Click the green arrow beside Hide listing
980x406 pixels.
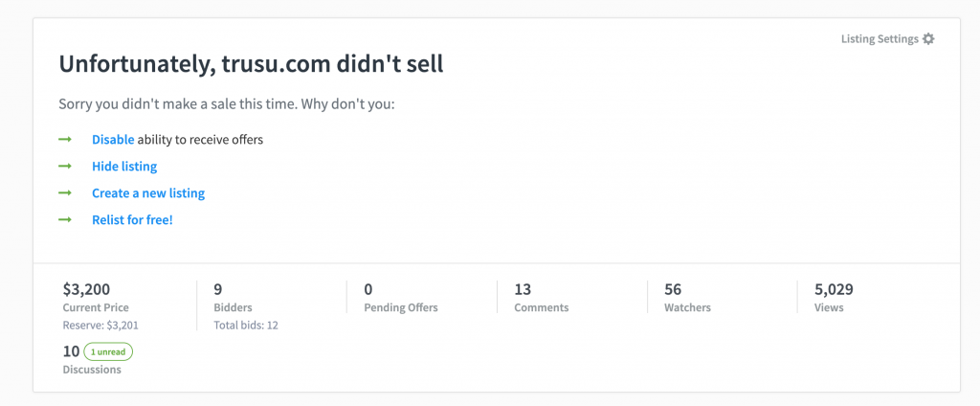(65, 167)
